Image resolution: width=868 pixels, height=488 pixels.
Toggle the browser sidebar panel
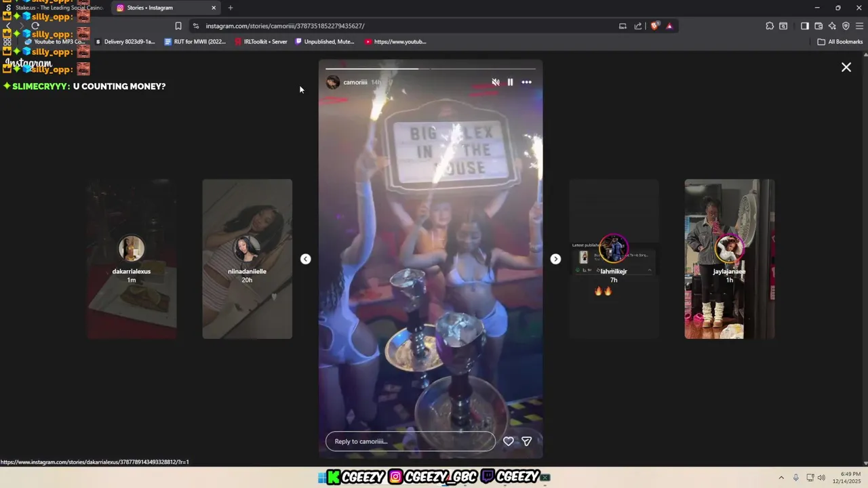(x=805, y=26)
